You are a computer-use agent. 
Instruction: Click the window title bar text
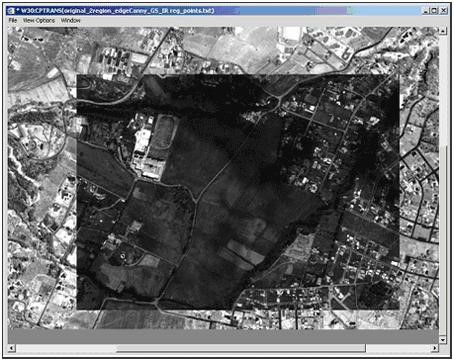pyautogui.click(x=117, y=11)
